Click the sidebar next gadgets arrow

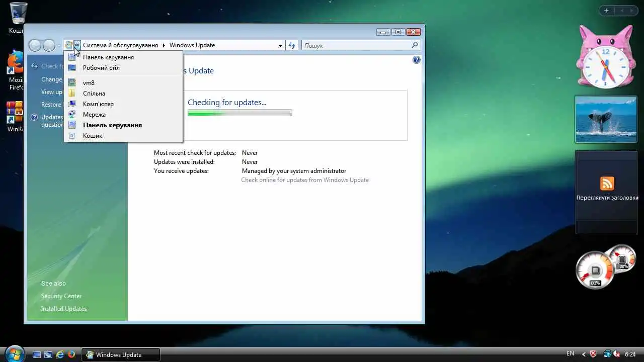632,11
